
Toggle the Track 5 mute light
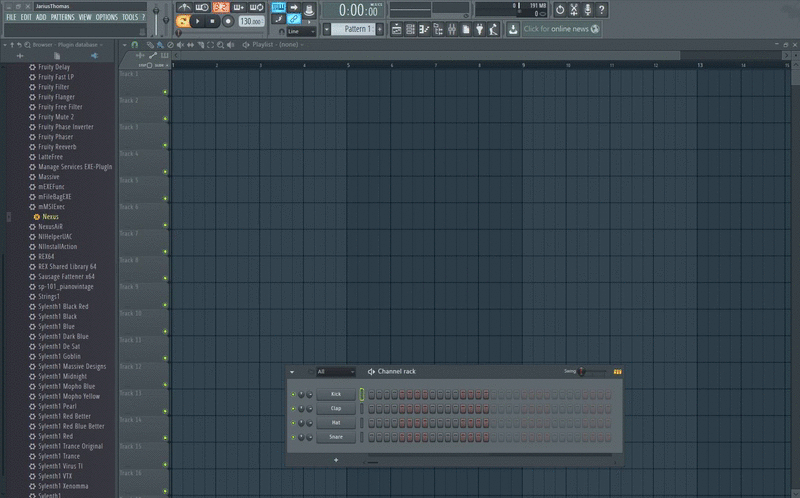point(165,198)
